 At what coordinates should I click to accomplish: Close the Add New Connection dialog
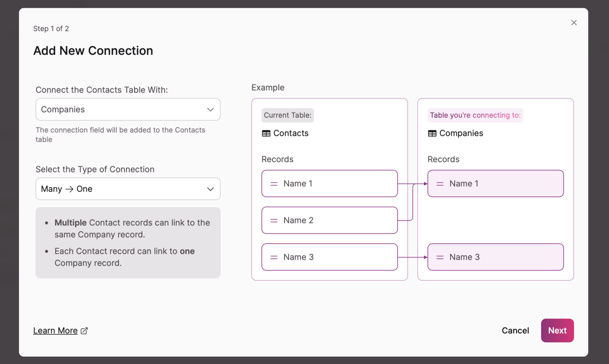(x=574, y=23)
